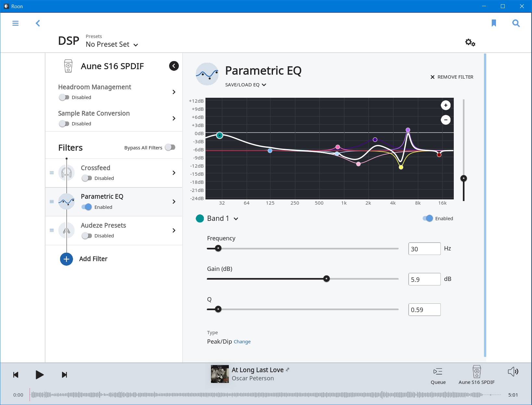532x405 pixels.
Task: Click the Oscar Peterson artist name
Action: [253, 378]
